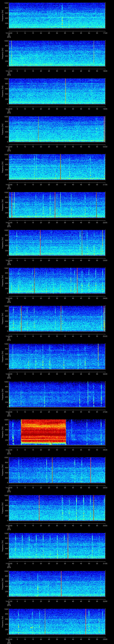Click red line near 7 seconds in 14:24 spectrogram
This screenshot has width=114, height=644.
coord(21,318)
